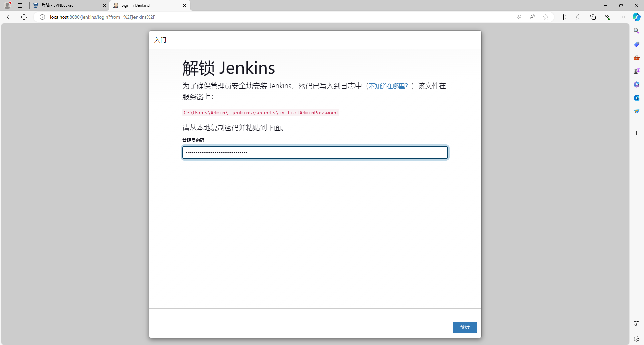
Task: Open Settings and more menu
Action: (x=623, y=17)
